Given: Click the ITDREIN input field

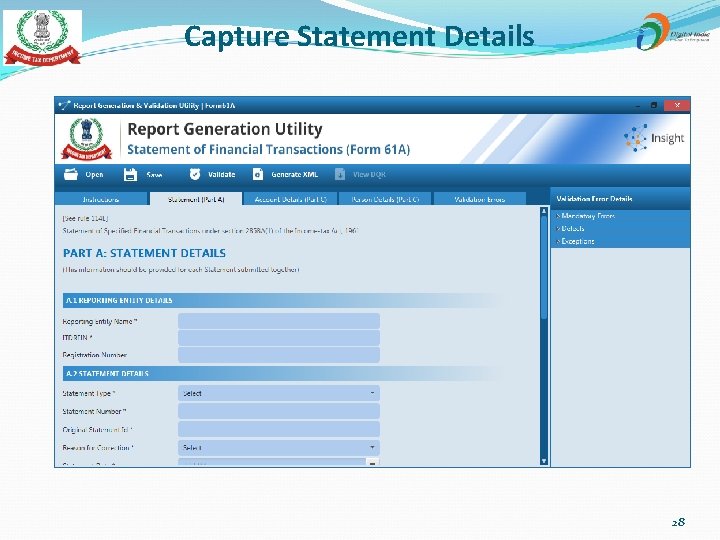Looking at the screenshot, I should pyautogui.click(x=279, y=338).
